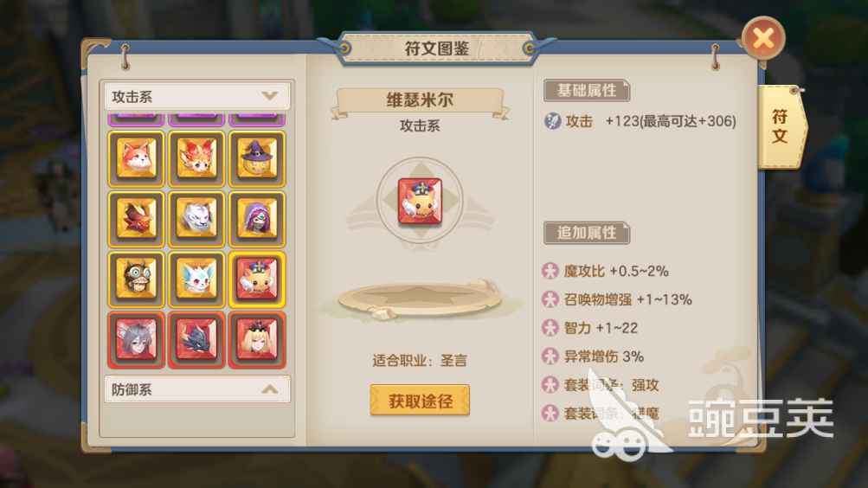Select the red dragon rune icon
This screenshot has height=488, width=868.
[x=136, y=220]
